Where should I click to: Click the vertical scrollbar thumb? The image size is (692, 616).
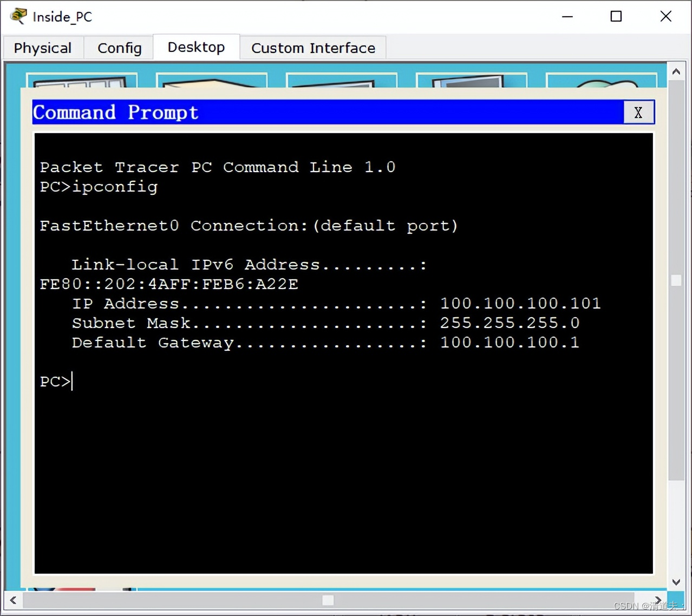(676, 280)
